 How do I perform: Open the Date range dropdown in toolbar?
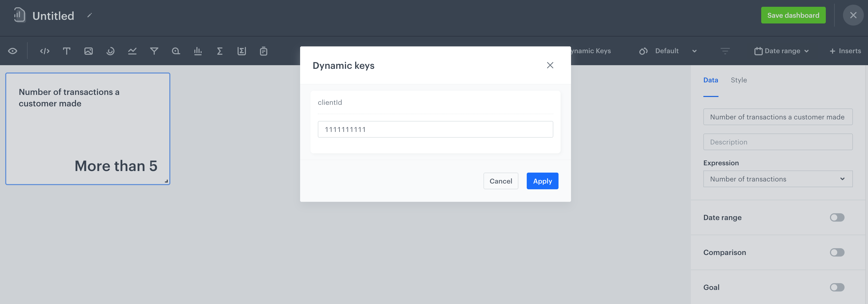click(x=781, y=51)
